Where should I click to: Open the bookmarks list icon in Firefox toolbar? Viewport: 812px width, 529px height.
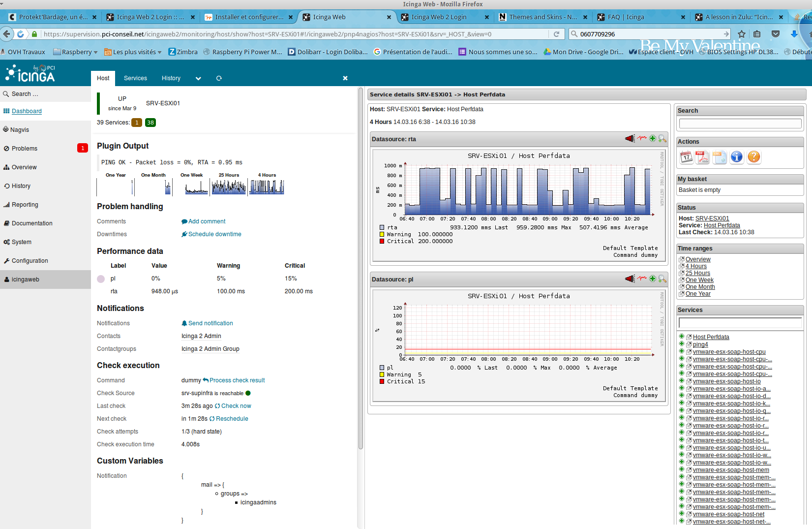coord(757,34)
